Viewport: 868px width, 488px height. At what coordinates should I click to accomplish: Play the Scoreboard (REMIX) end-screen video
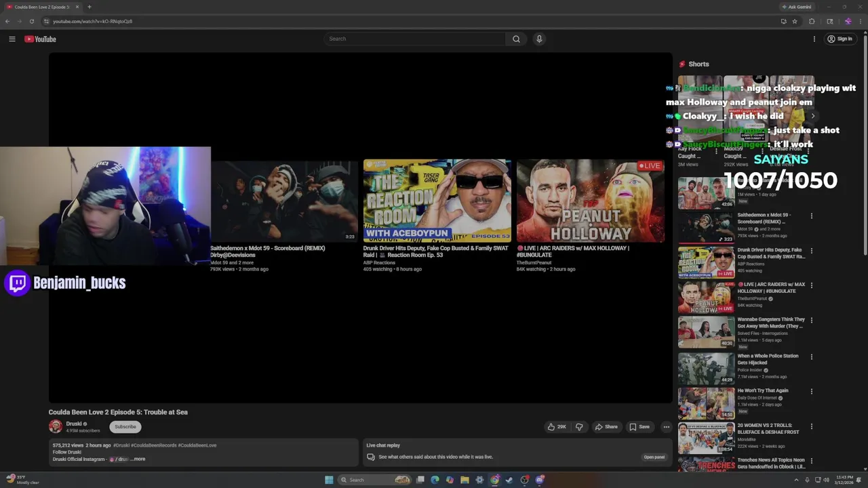pos(283,201)
